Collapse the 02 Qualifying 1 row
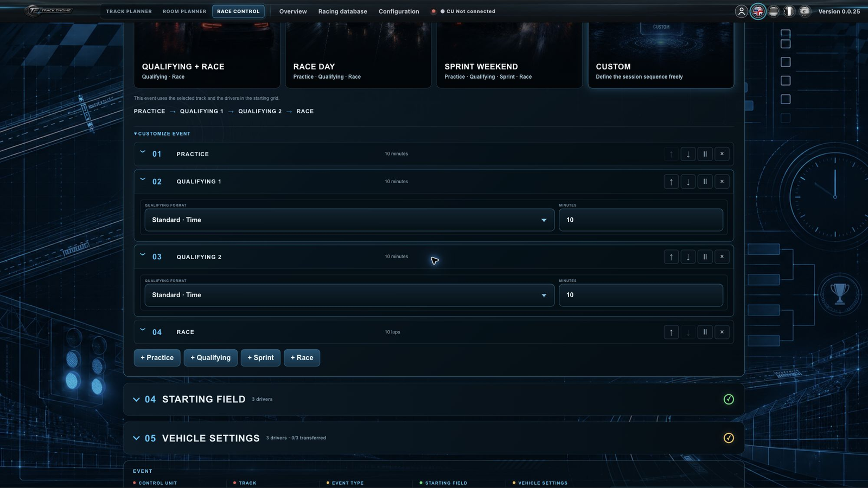This screenshot has height=488, width=868. click(x=143, y=179)
